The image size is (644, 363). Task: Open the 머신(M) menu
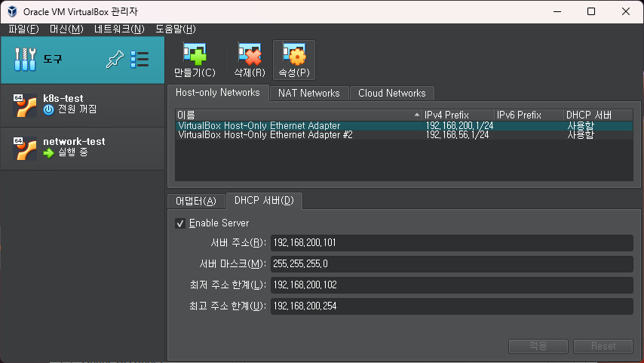tap(66, 29)
